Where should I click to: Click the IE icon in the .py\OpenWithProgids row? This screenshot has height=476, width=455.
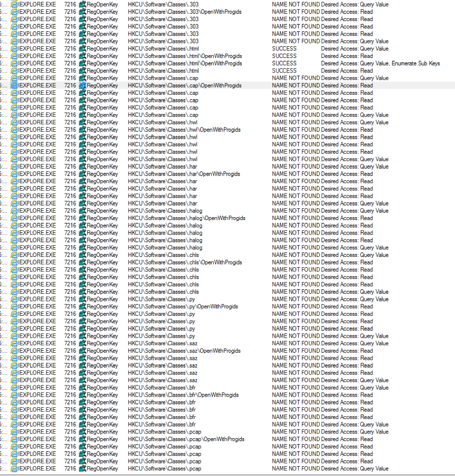click(14, 306)
